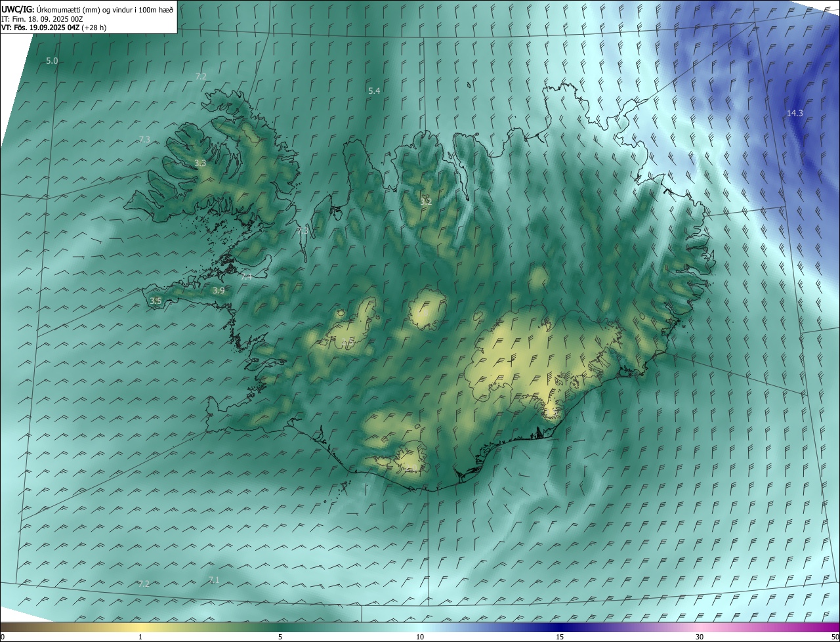840x642 pixels.
Task: Select the 7.1 value south-west of Iceland
Action: pyautogui.click(x=213, y=580)
